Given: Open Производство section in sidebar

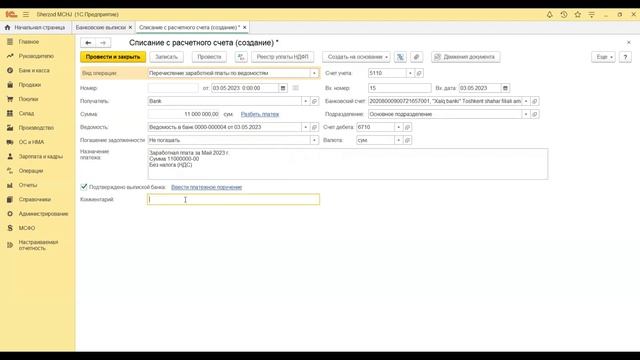Looking at the screenshot, I should pyautogui.click(x=36, y=128).
